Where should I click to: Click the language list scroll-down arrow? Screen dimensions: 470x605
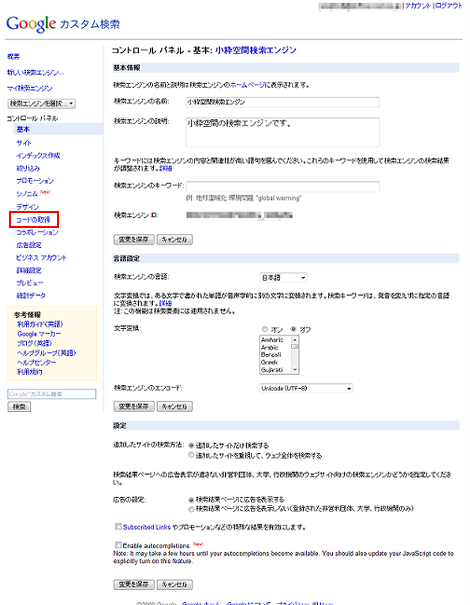295,370
